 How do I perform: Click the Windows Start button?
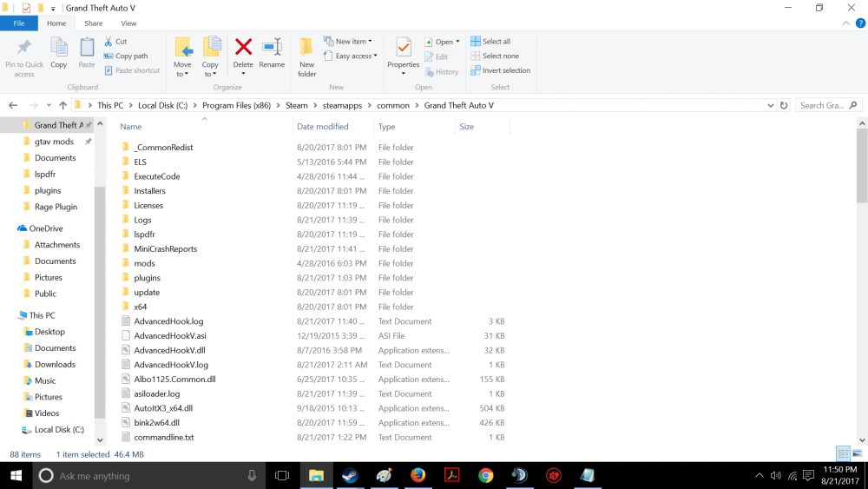pyautogui.click(x=16, y=475)
